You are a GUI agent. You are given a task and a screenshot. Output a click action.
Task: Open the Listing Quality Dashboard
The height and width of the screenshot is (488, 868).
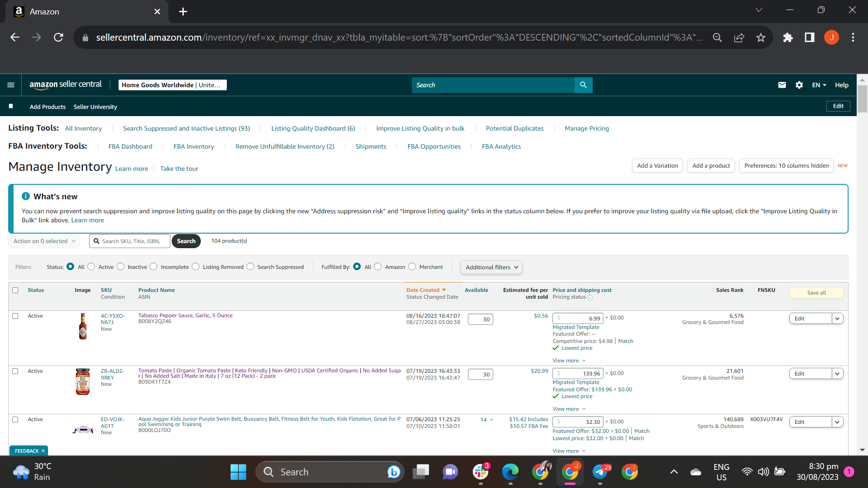[x=313, y=128]
